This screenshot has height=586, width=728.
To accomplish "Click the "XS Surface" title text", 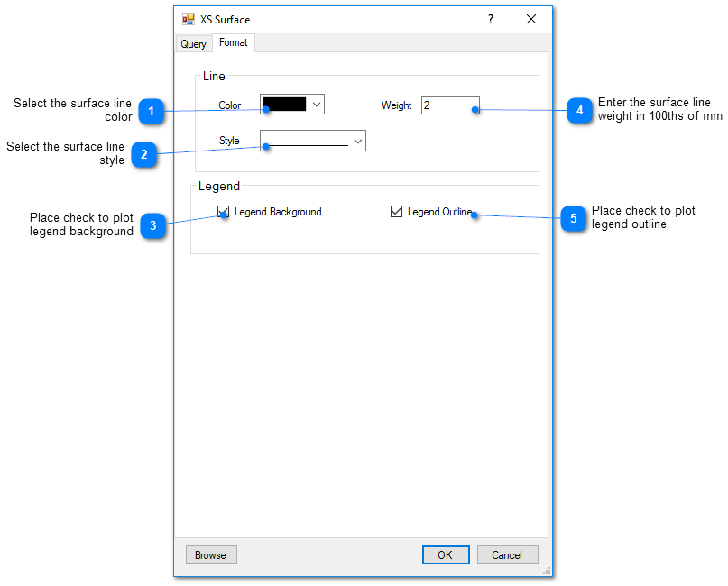I will [x=225, y=20].
